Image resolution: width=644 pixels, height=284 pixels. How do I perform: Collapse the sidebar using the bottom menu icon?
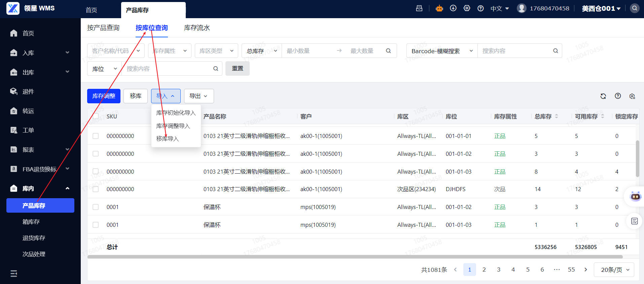click(14, 274)
